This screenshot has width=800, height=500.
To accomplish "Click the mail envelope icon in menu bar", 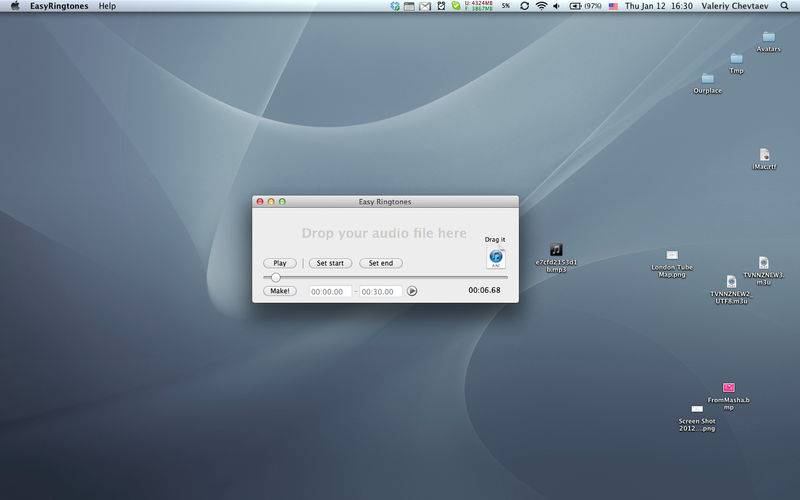I will pos(424,6).
